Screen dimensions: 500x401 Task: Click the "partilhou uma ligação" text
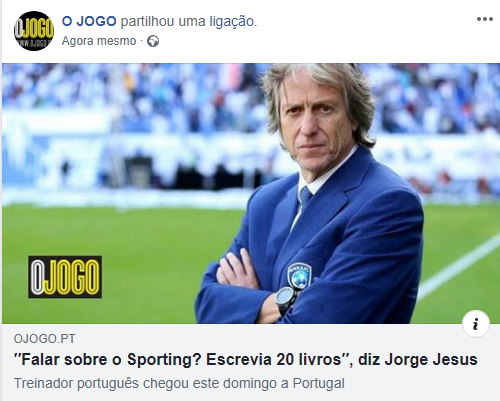tap(189, 21)
